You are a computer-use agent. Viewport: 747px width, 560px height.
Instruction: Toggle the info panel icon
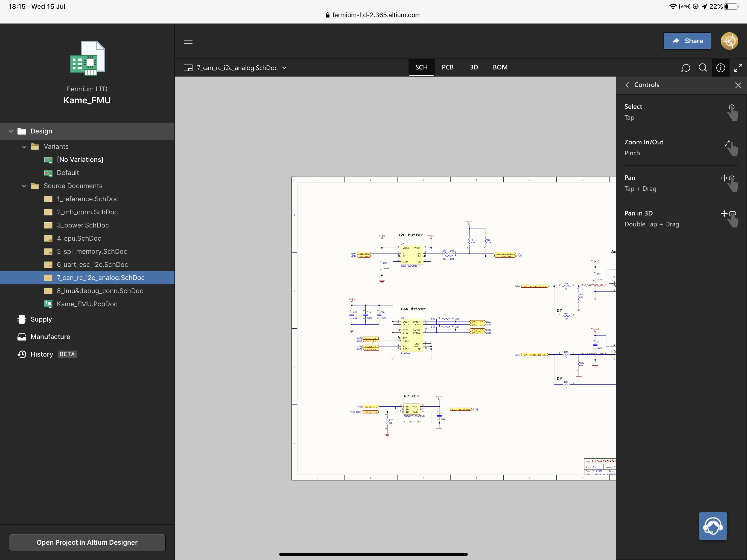click(x=721, y=68)
